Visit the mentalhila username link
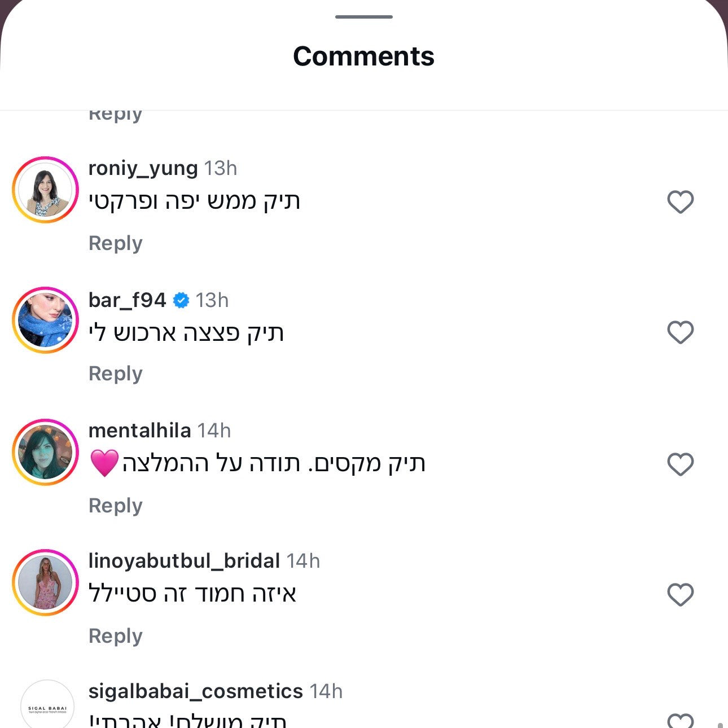The image size is (728, 728). 139,431
